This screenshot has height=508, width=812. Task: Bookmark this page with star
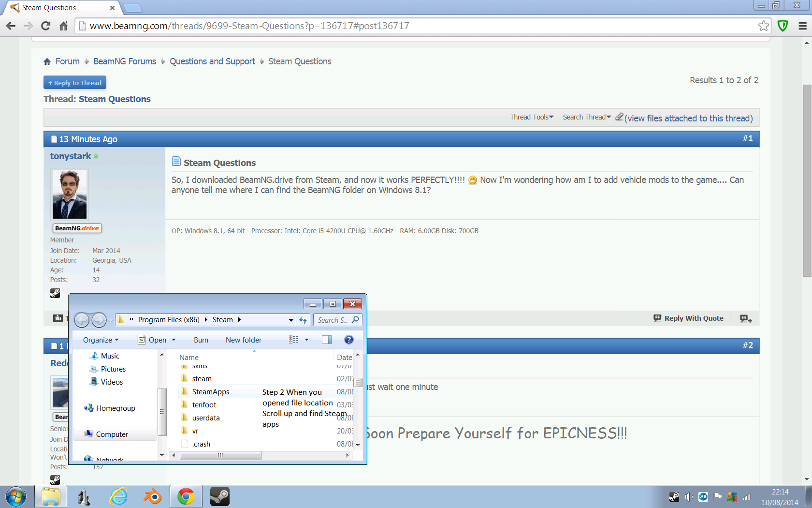[x=764, y=26]
